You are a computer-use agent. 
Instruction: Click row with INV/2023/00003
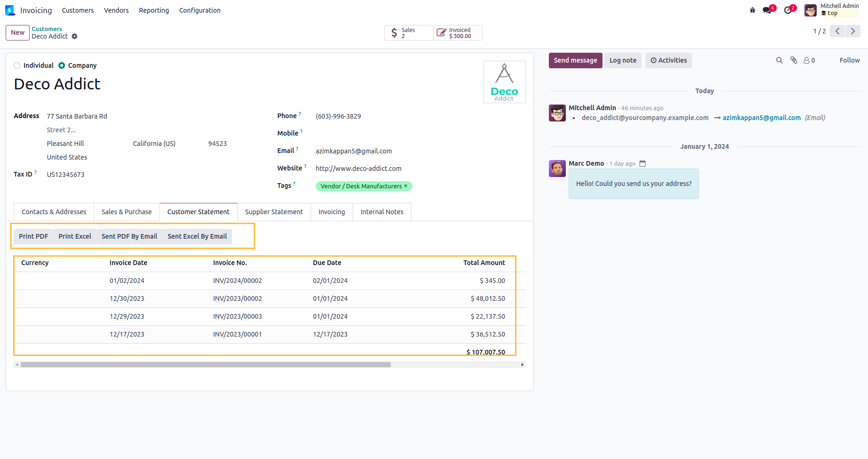[270, 316]
